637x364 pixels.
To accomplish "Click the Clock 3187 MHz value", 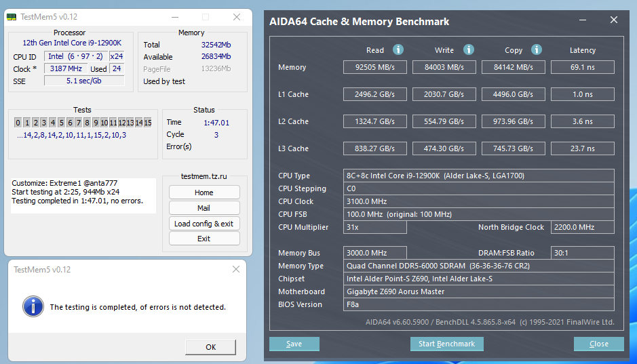I will click(x=66, y=68).
